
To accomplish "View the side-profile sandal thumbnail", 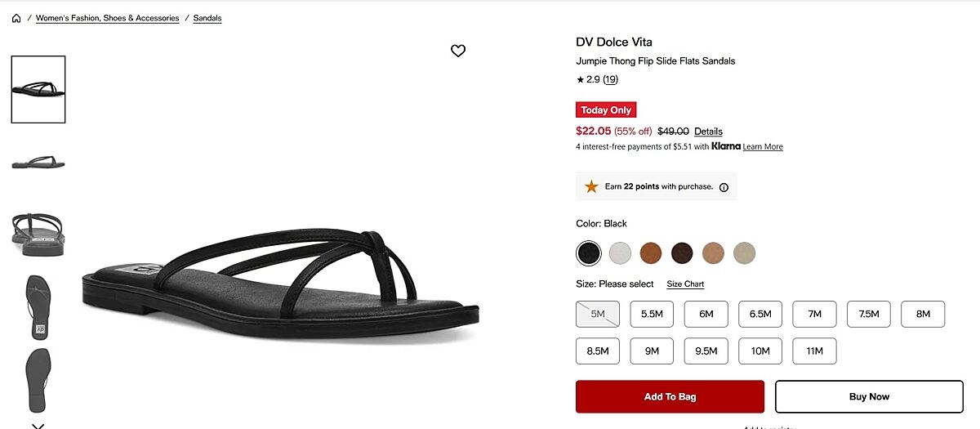I will tap(38, 163).
